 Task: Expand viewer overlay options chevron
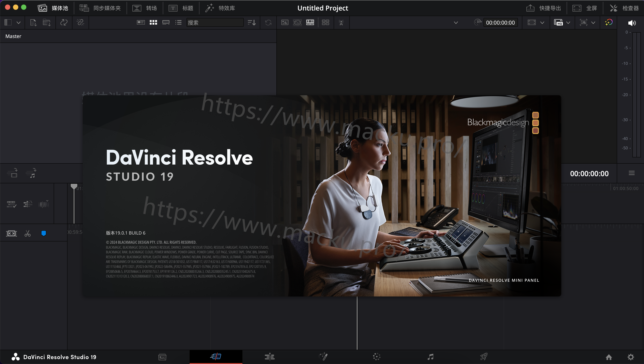click(x=593, y=23)
